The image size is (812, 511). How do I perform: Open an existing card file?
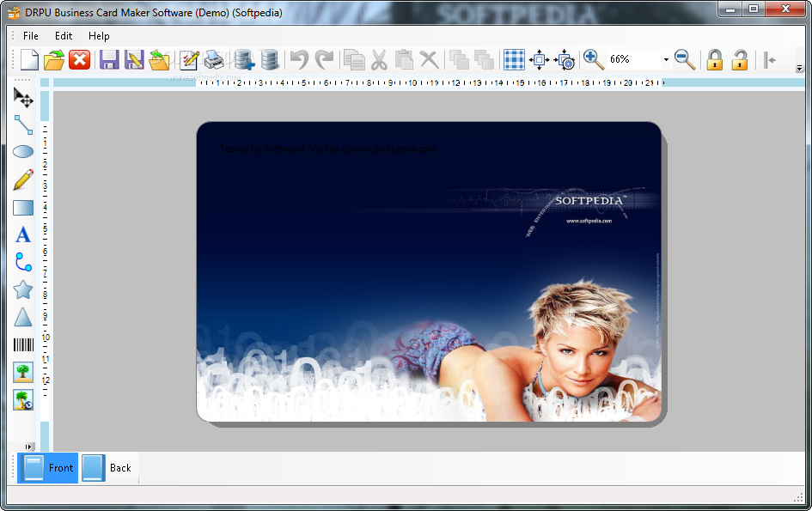(x=54, y=59)
